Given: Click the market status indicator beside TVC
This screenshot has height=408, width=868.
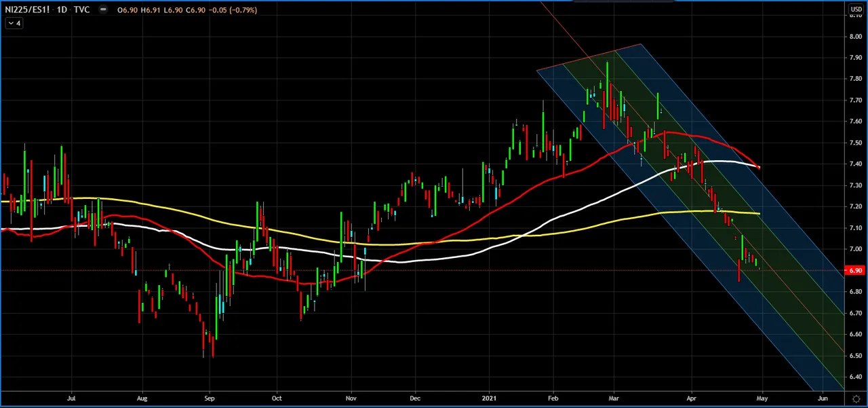Looking at the screenshot, I should click(x=102, y=10).
